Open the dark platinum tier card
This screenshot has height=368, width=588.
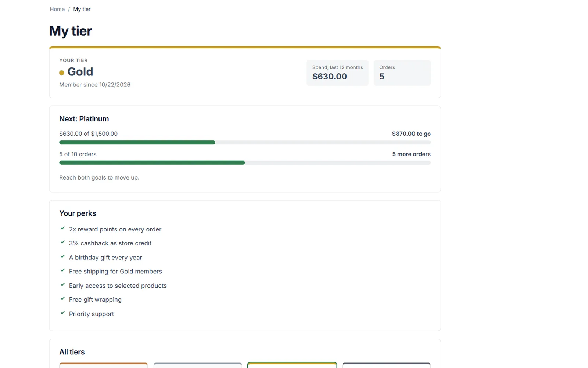tap(386, 365)
